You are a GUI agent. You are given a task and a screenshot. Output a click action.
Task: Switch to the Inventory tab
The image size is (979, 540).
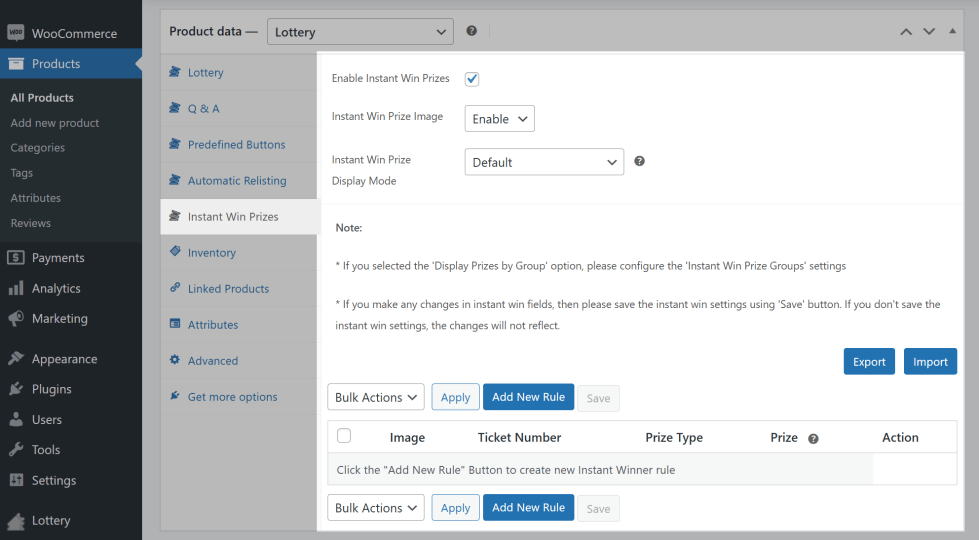click(x=211, y=253)
